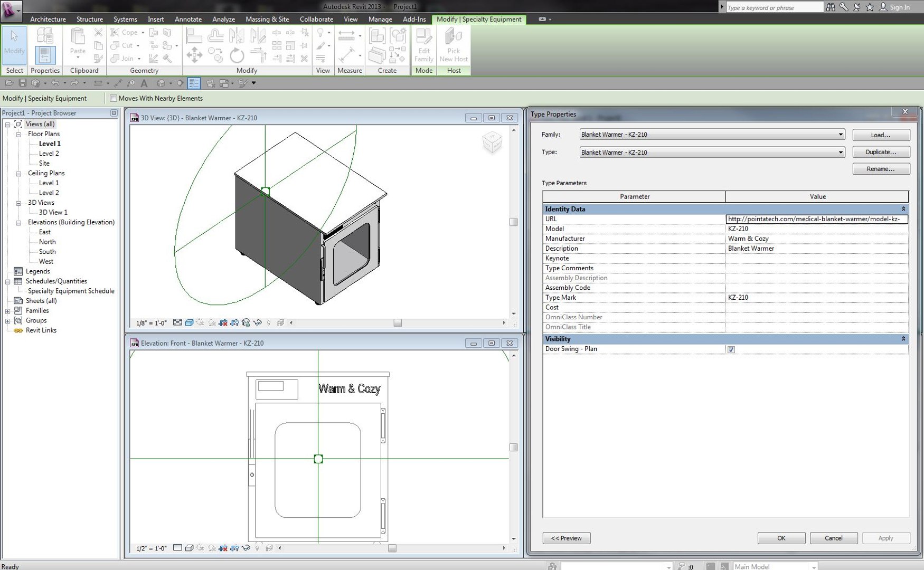Viewport: 924px width, 570px height.
Task: Collapse the Floor Plans tree node
Action: pos(18,135)
